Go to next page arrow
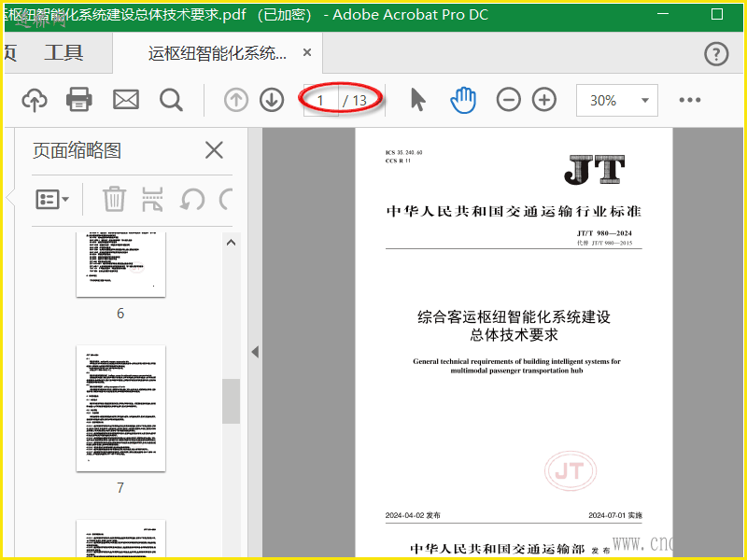The image size is (747, 560). [x=272, y=100]
